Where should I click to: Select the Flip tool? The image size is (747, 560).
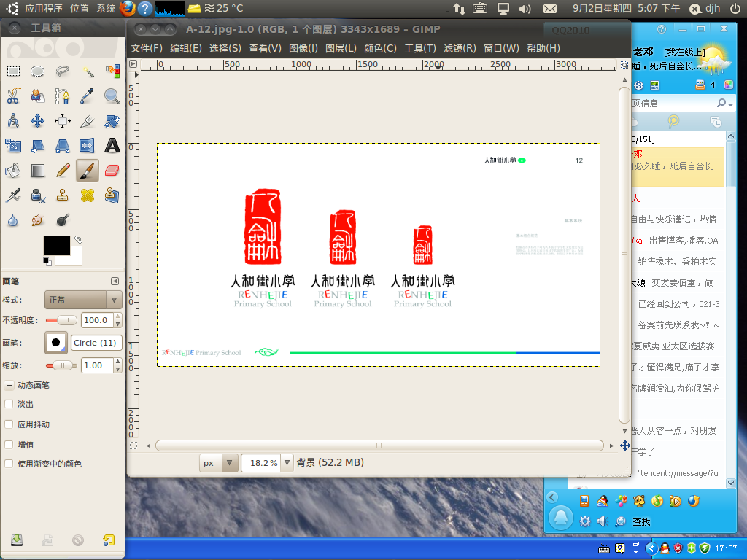(x=88, y=146)
